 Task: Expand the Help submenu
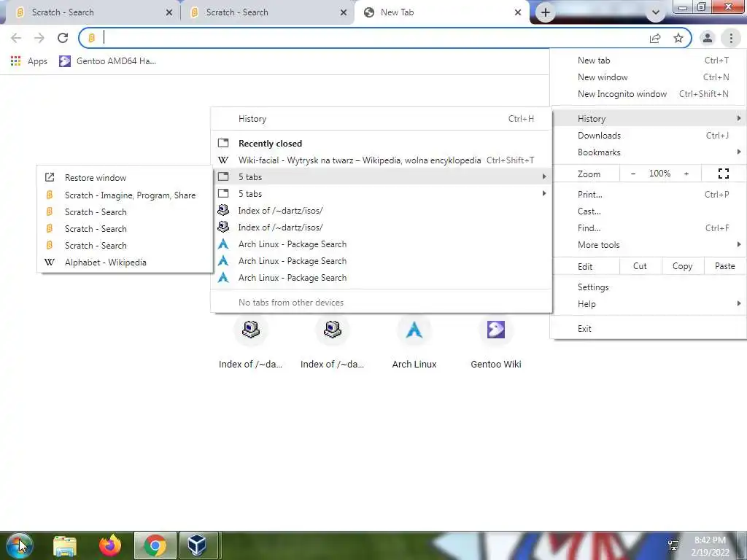coord(649,304)
